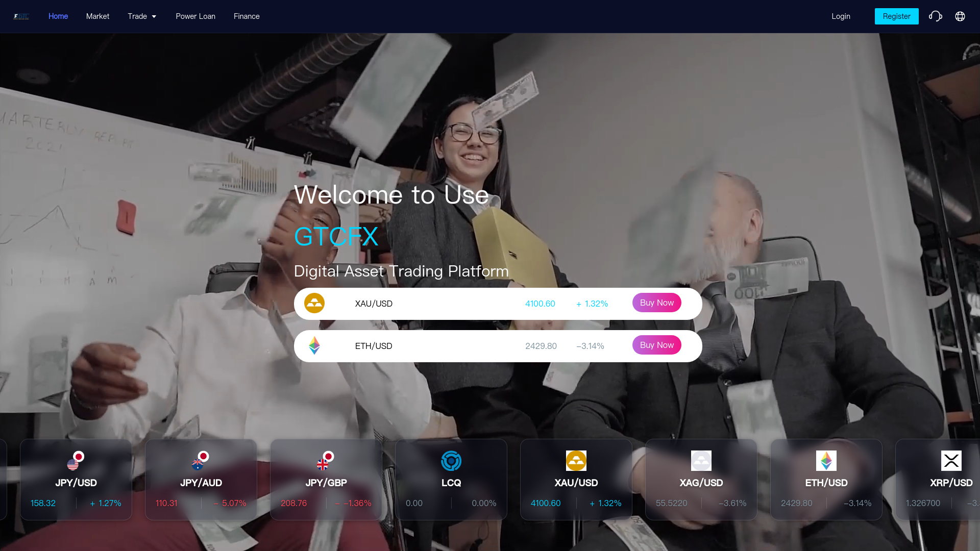Viewport: 980px width, 551px height.
Task: Click the XAU/USD gold icon in ticker
Action: pos(576,461)
